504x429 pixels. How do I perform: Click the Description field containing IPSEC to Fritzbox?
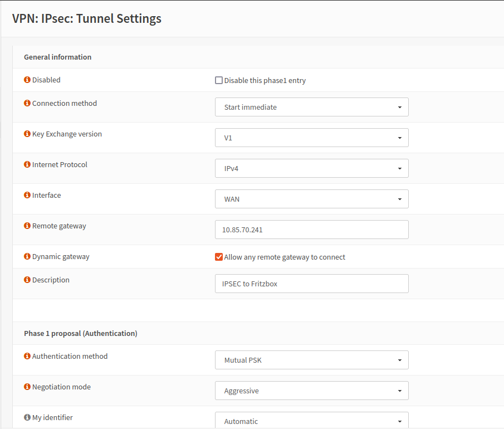(311, 284)
